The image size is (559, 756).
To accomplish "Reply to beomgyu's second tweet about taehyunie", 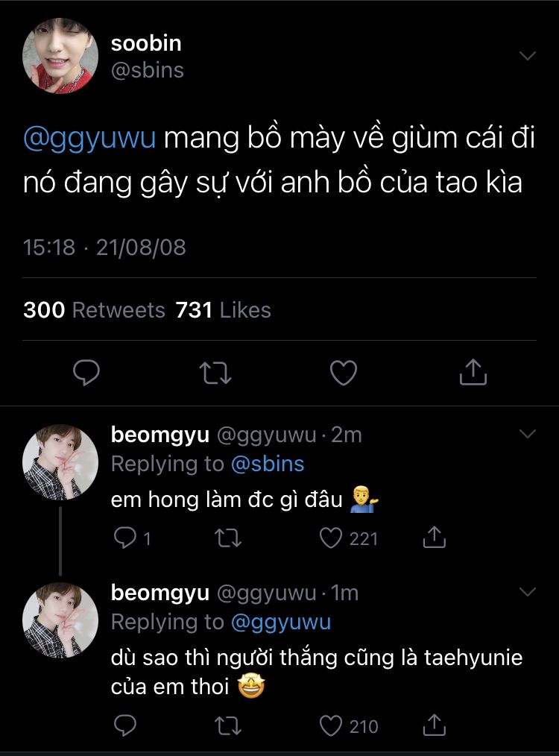I will pos(125,725).
